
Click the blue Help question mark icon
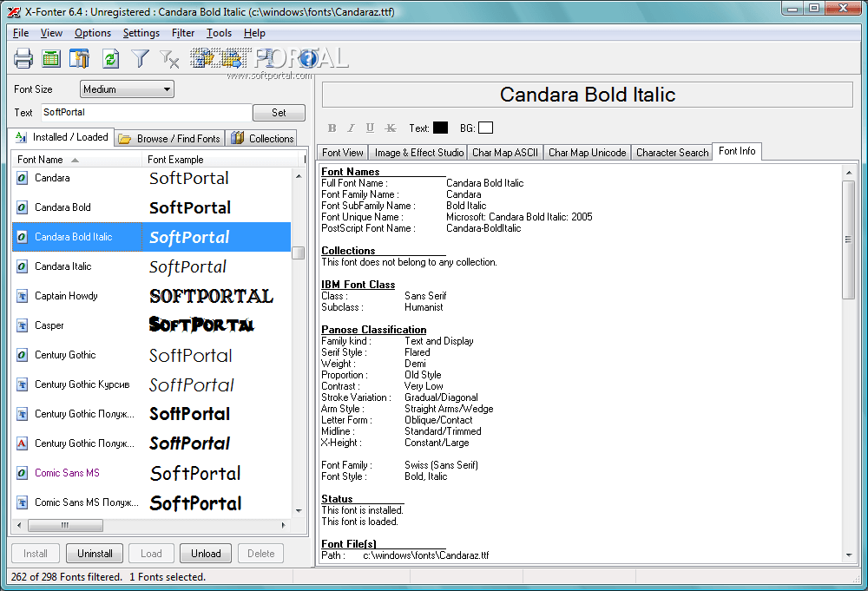[308, 58]
